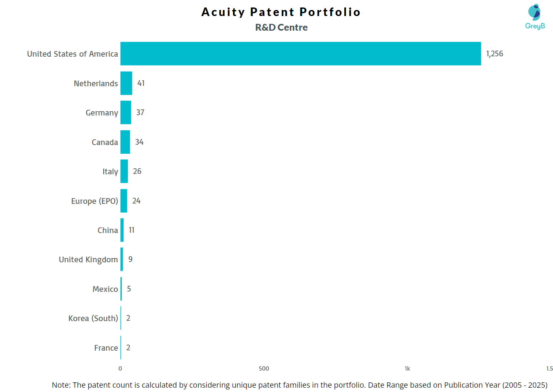Viewport: 553px width, 392px height.
Task: Select the Netherlands bar
Action: click(x=126, y=83)
